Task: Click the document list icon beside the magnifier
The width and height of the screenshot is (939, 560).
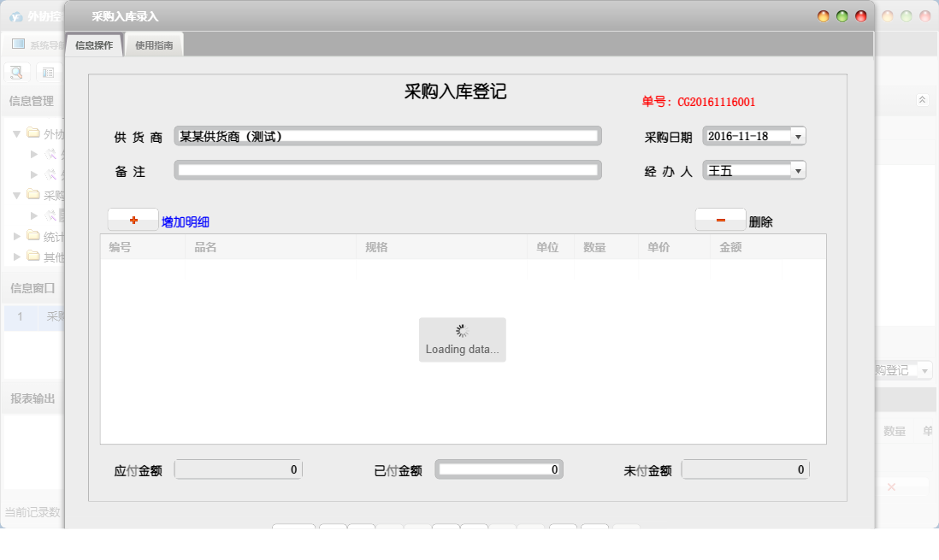Action: (x=47, y=72)
